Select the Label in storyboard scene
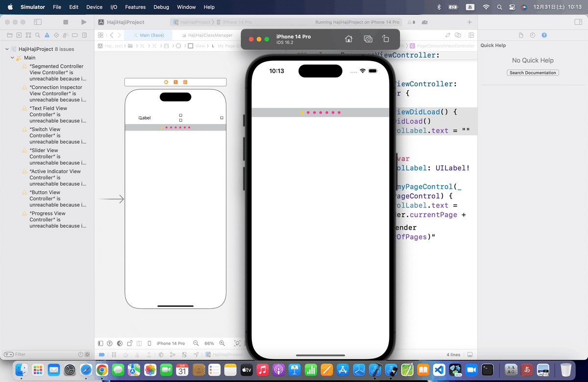588x382 pixels. pos(145,118)
